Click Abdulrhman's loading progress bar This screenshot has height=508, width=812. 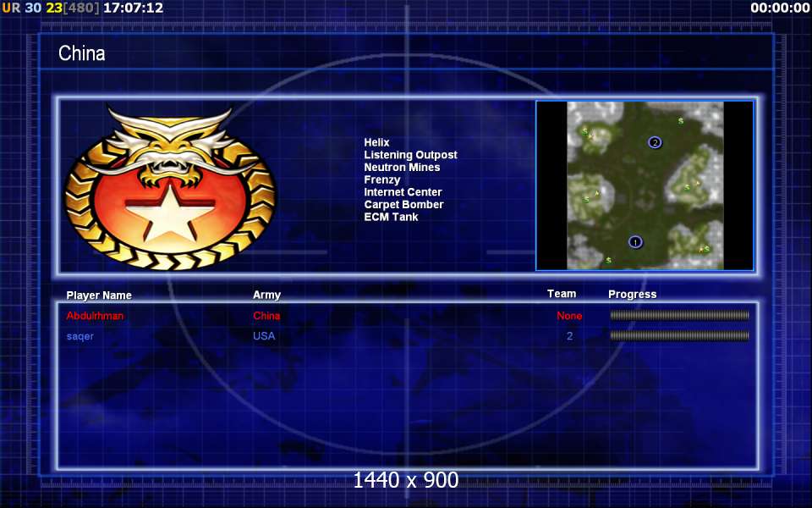[x=679, y=315]
